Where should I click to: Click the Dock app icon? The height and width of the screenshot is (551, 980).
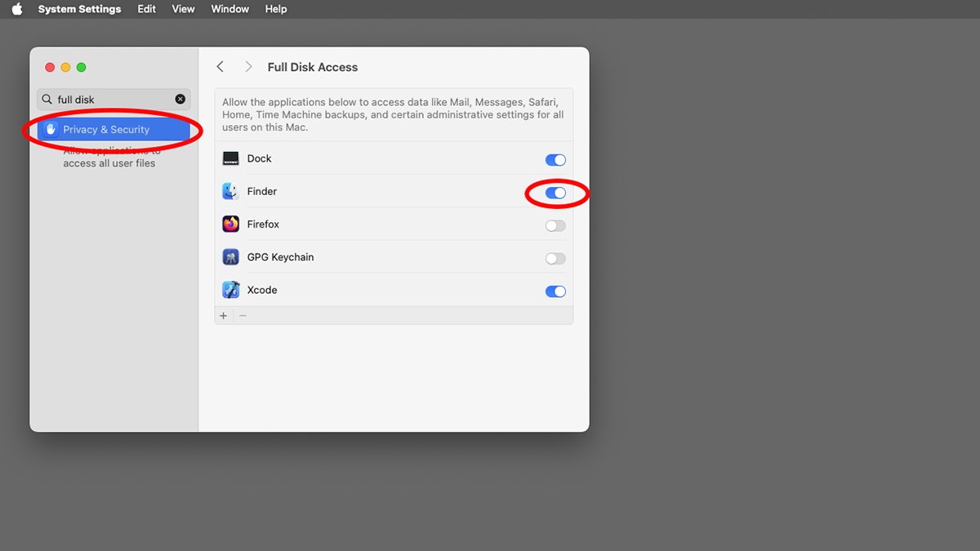point(230,158)
